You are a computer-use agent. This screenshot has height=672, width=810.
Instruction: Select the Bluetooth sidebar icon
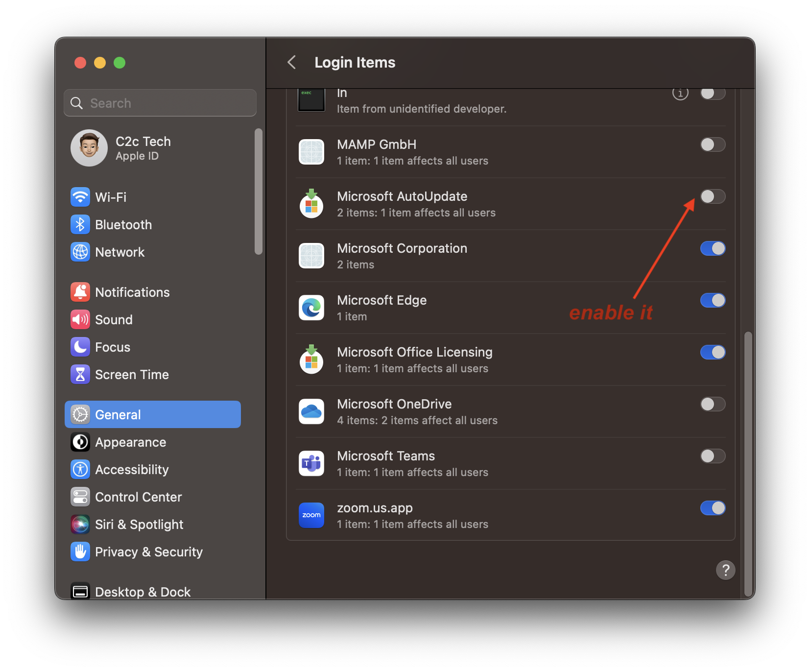(x=80, y=224)
